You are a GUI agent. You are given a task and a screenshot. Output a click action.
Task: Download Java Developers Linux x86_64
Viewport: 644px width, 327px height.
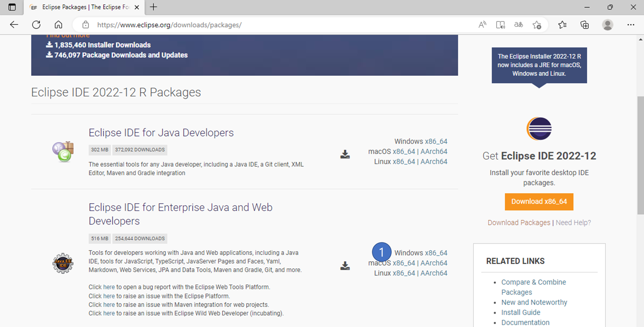coord(404,161)
